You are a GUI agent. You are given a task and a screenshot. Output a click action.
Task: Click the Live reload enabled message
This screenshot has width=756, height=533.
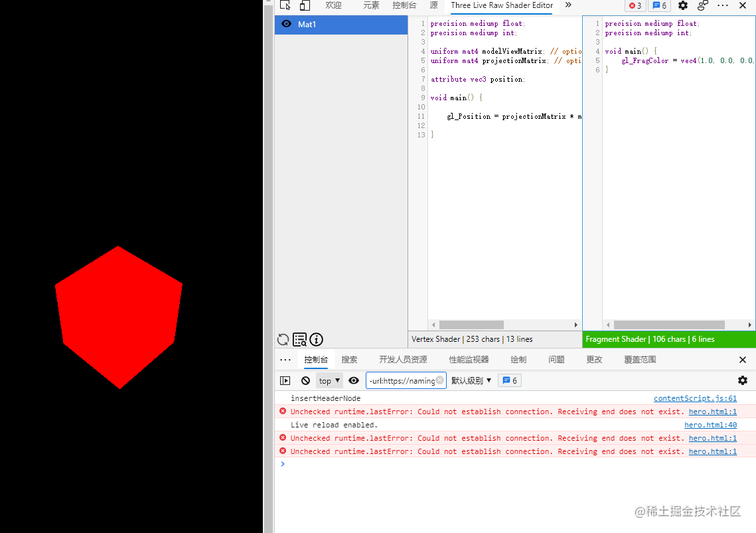point(334,425)
